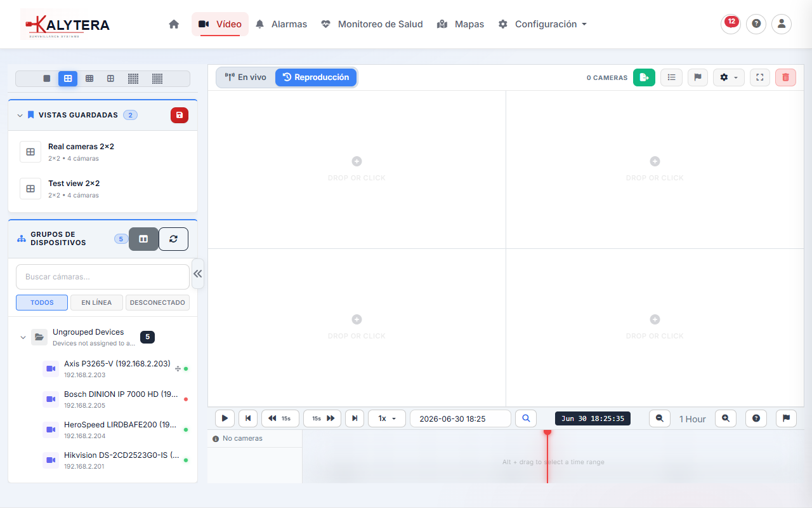The width and height of the screenshot is (812, 508).
Task: Click the flag icon in video toolbar
Action: click(697, 77)
